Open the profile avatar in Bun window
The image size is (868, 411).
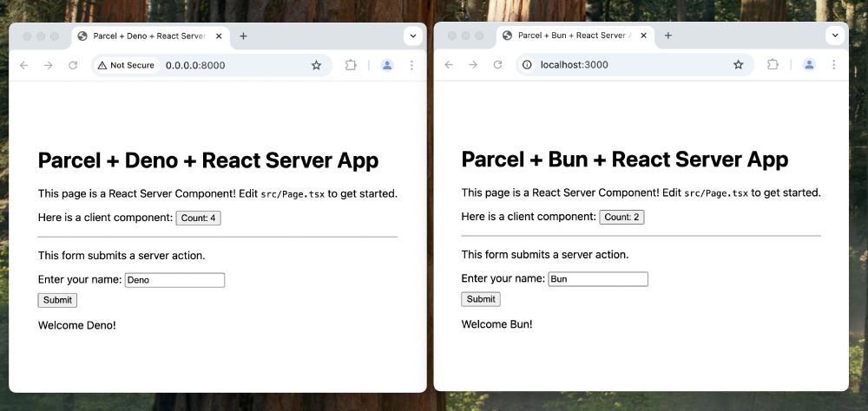tap(809, 65)
